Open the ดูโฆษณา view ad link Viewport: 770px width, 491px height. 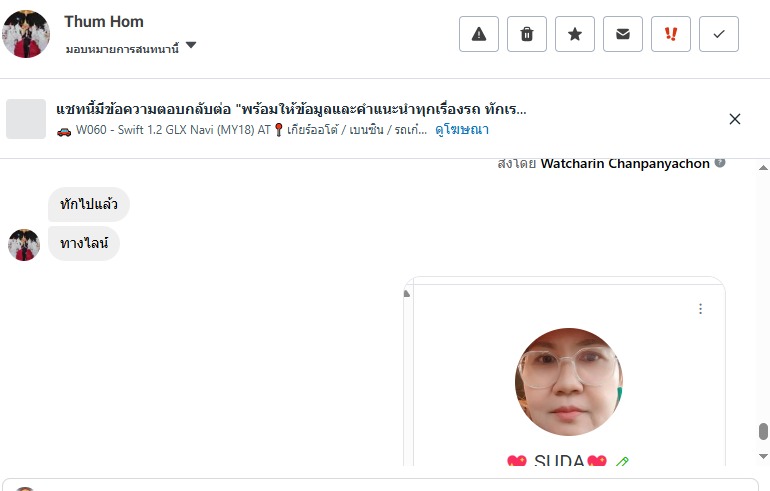point(462,130)
